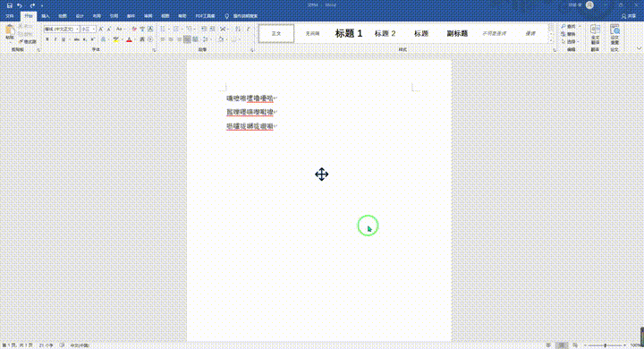The image size is (644, 349).
Task: Apply yellow text highlight color
Action: 115,39
